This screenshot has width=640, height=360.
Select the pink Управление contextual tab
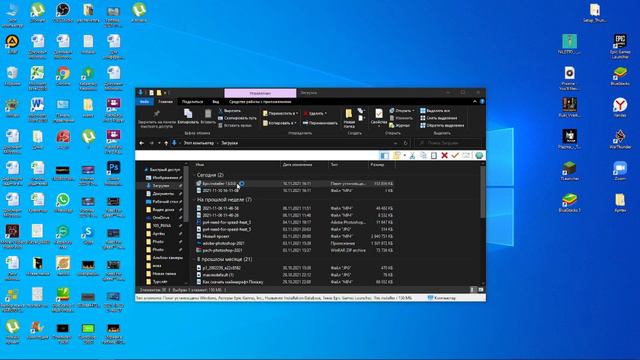(x=260, y=93)
